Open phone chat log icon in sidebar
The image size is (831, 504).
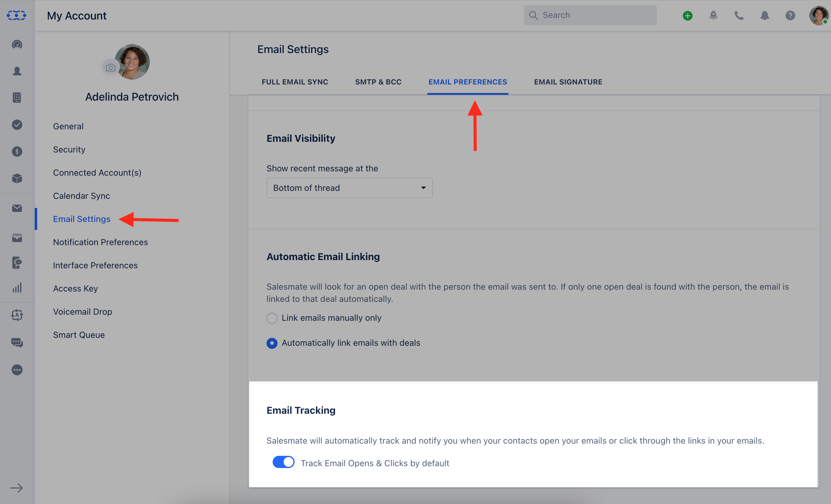pos(17,262)
